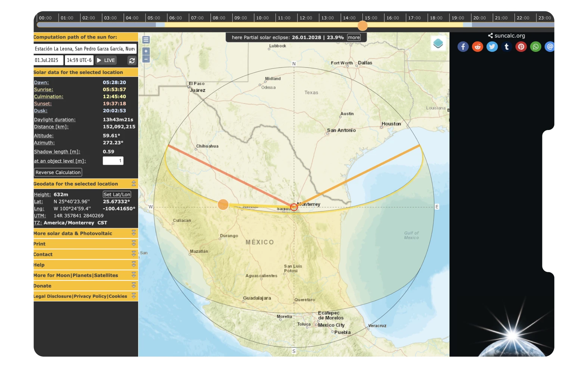This screenshot has height=369, width=588.
Task: Share on Facebook
Action: pos(463,47)
